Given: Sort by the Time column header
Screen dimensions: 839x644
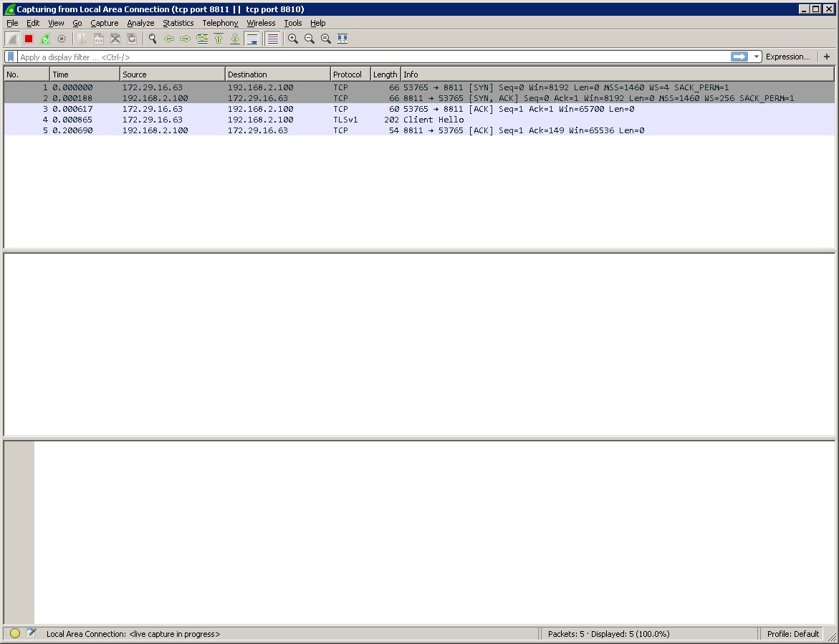Looking at the screenshot, I should pos(85,75).
